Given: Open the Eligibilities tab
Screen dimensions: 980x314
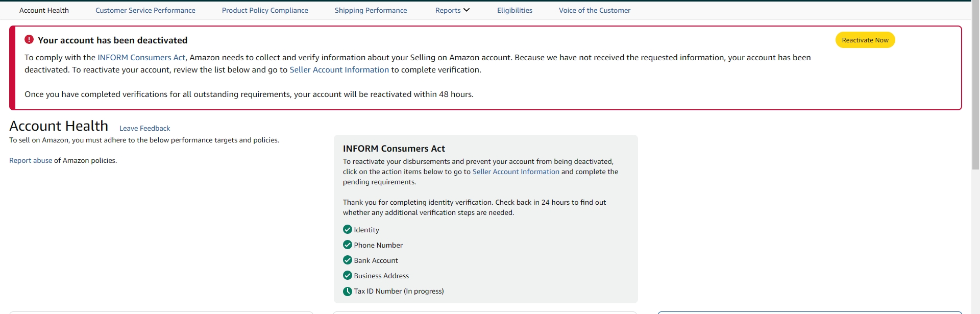Looking at the screenshot, I should (x=514, y=10).
